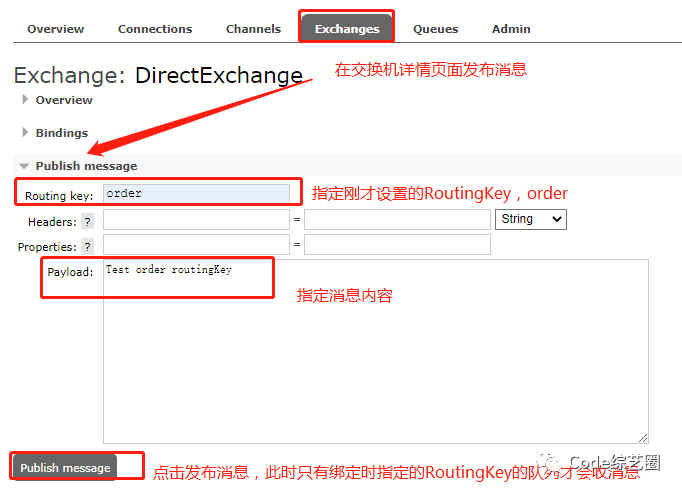Click the Payload textarea resize handle

click(x=643, y=438)
